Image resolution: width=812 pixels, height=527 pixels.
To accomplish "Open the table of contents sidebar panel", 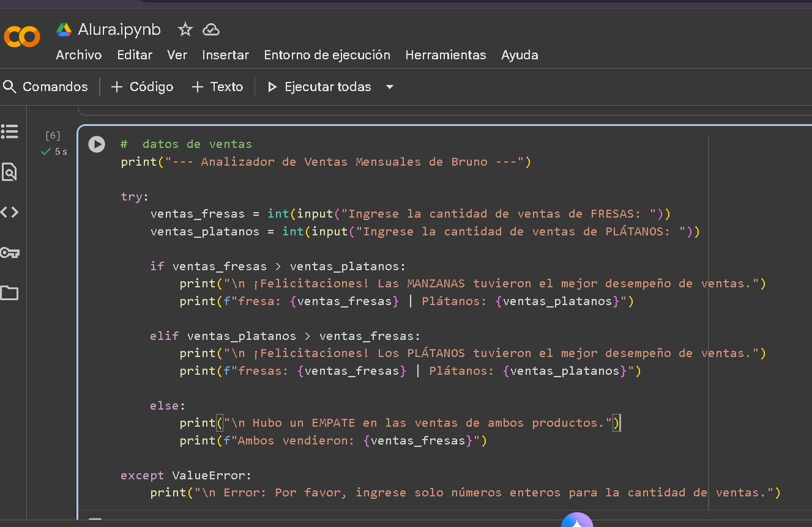I will click(x=10, y=131).
